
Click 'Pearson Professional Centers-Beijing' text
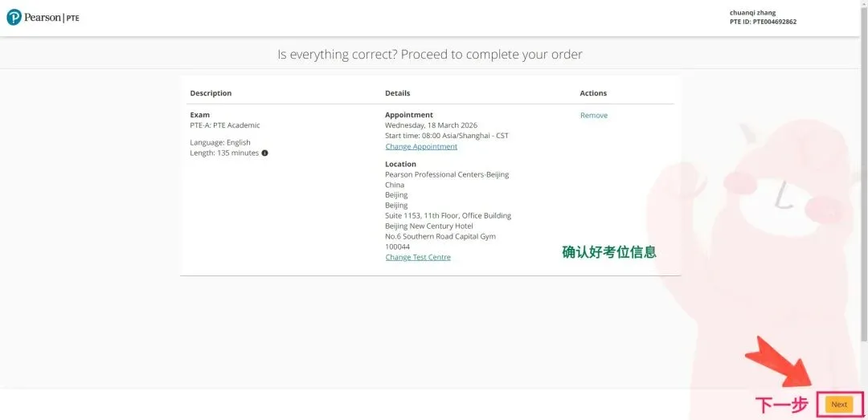pos(447,175)
